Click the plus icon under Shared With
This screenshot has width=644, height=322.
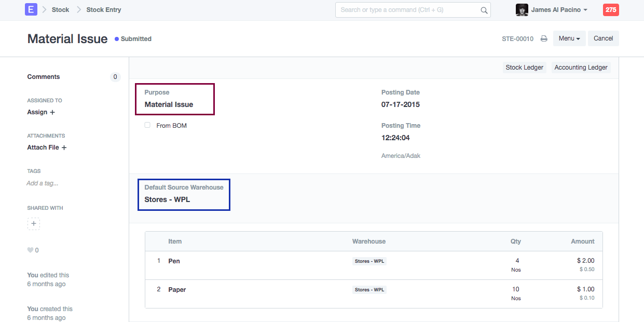coord(34,224)
